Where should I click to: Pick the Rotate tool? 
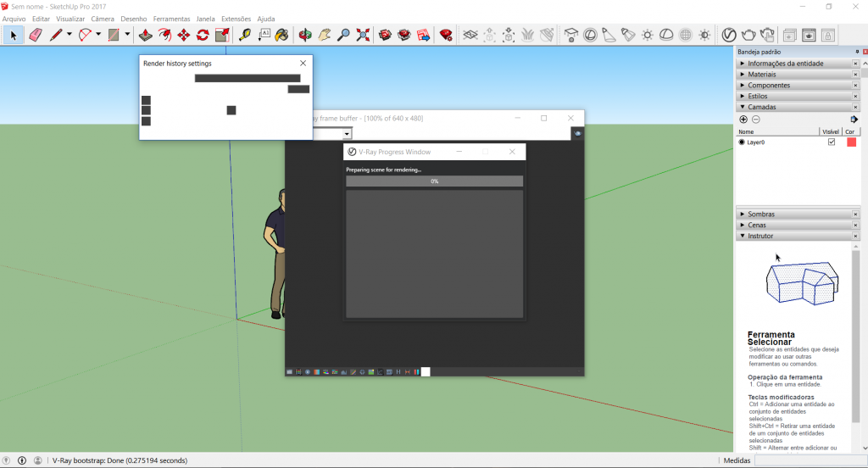click(203, 36)
